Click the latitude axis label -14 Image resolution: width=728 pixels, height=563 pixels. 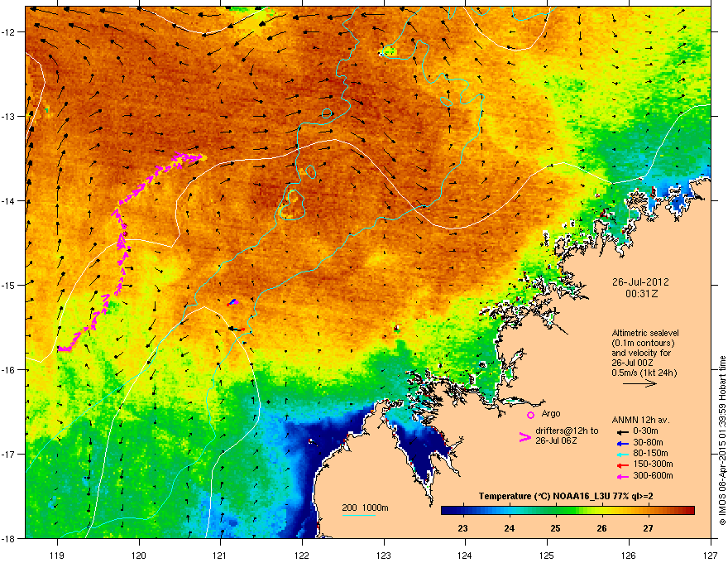[x=9, y=200]
